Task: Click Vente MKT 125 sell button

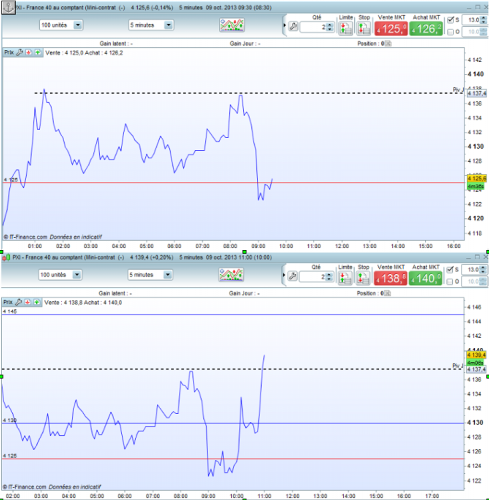Action: click(x=391, y=29)
